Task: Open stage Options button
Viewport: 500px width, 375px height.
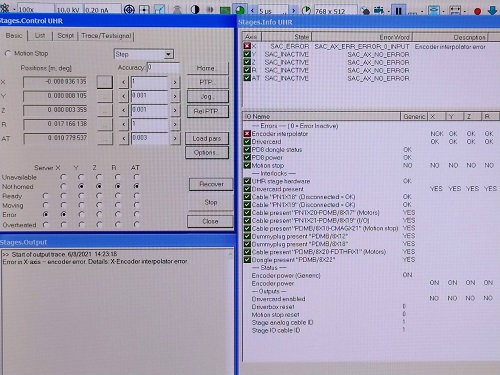Action: point(207,153)
